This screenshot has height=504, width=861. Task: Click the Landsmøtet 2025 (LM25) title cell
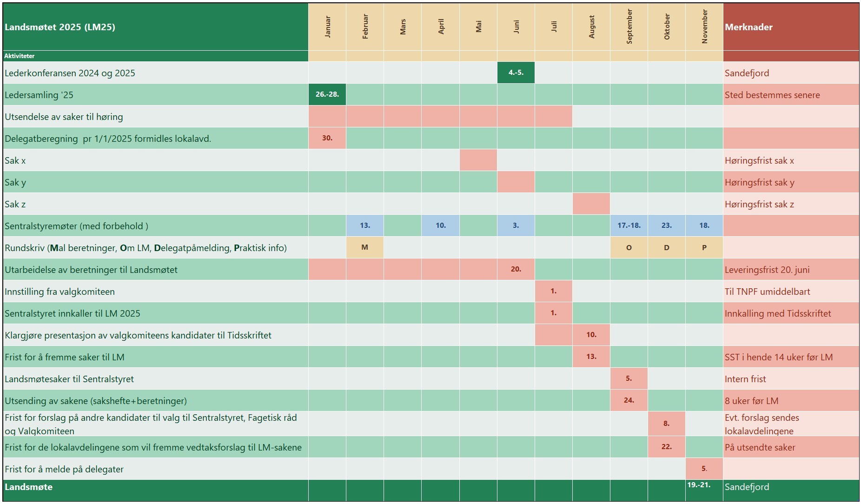coord(60,27)
